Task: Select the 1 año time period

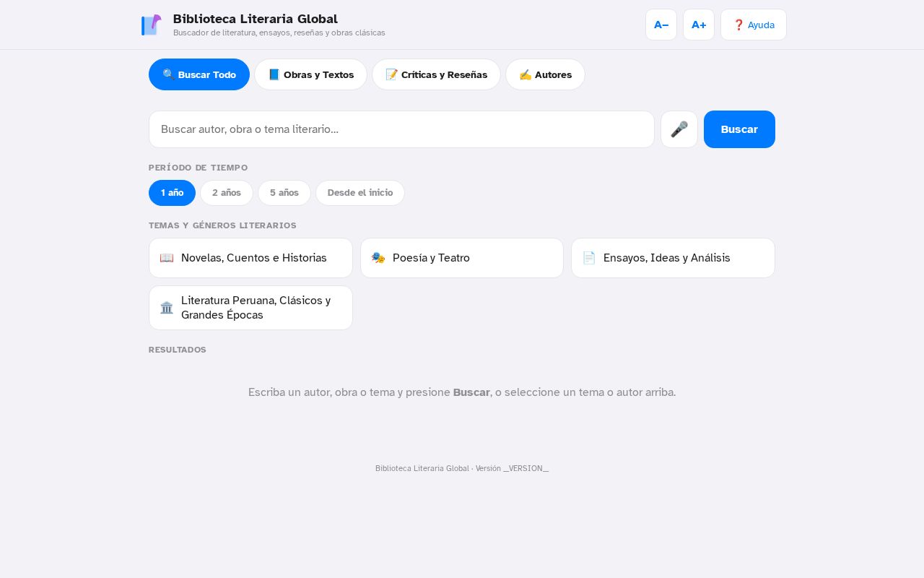Action: [x=172, y=193]
